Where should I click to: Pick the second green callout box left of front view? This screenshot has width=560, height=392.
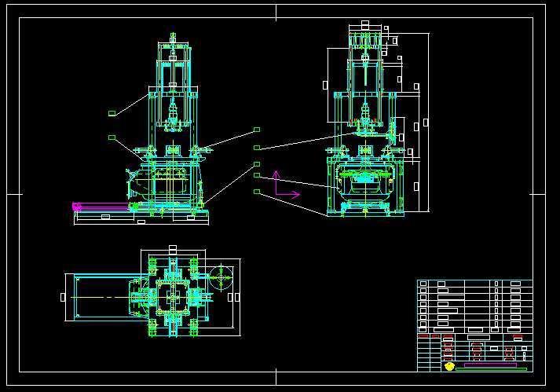(x=112, y=137)
